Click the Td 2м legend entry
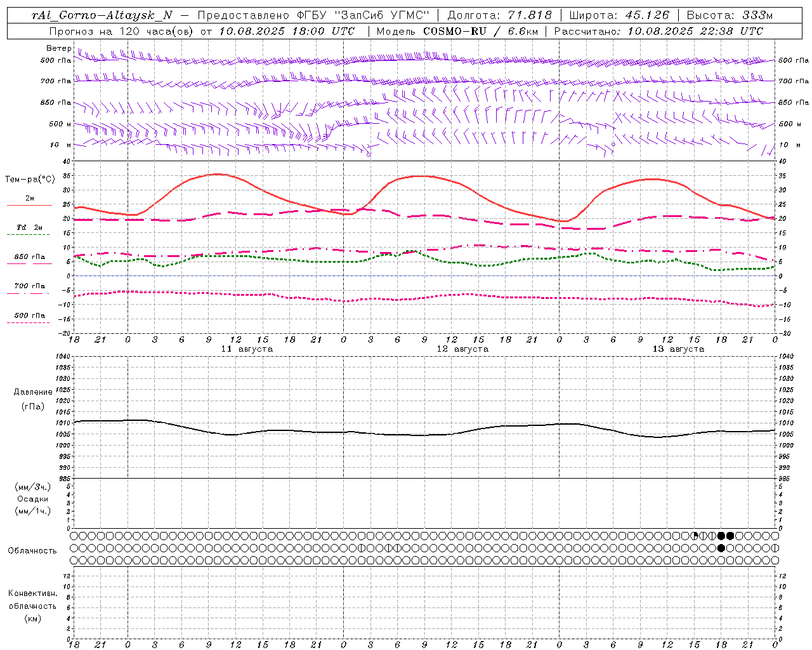 (x=30, y=227)
